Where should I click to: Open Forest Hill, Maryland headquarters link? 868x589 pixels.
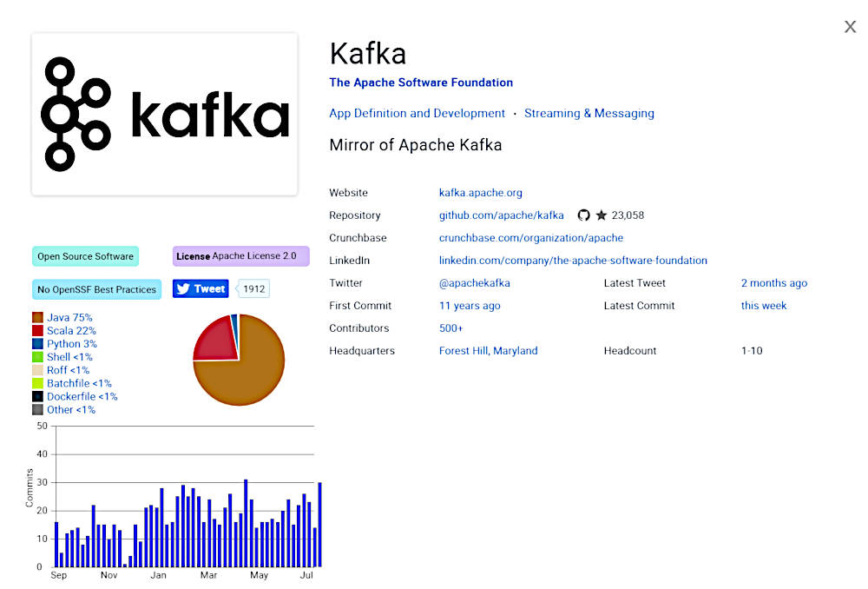(x=488, y=351)
